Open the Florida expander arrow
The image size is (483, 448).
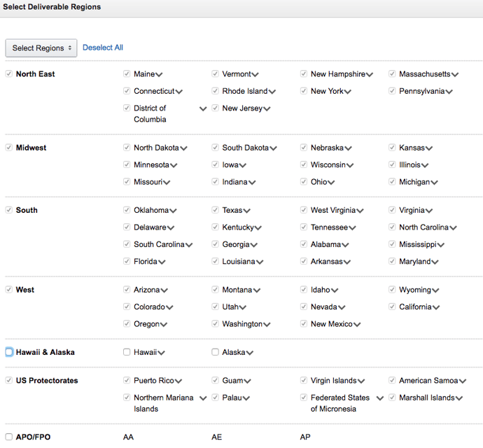point(162,262)
